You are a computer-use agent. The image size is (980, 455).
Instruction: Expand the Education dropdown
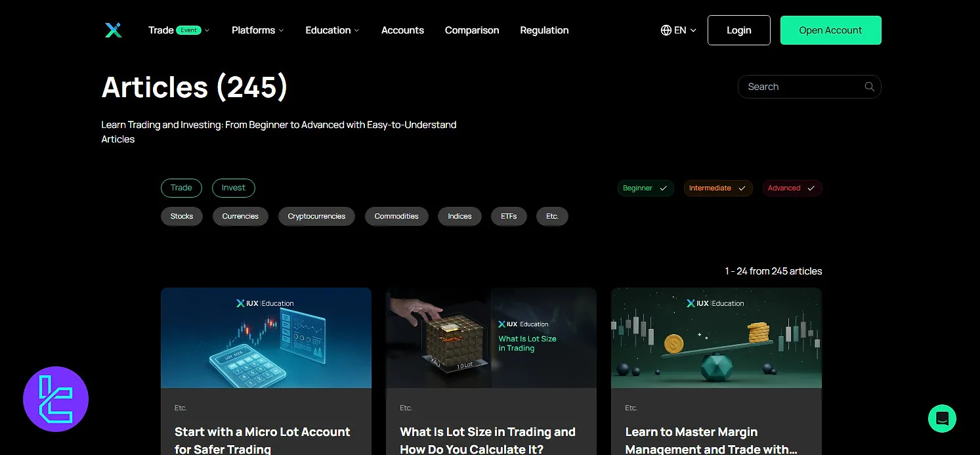331,30
